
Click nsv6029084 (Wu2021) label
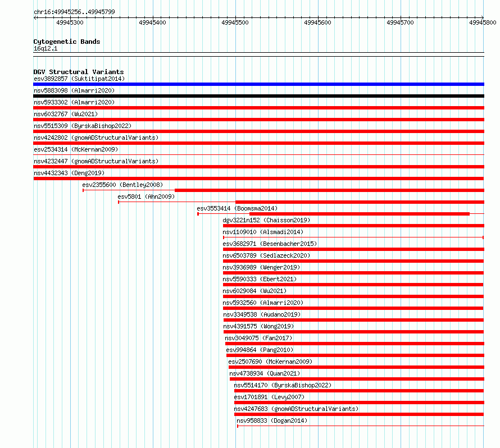click(x=254, y=291)
